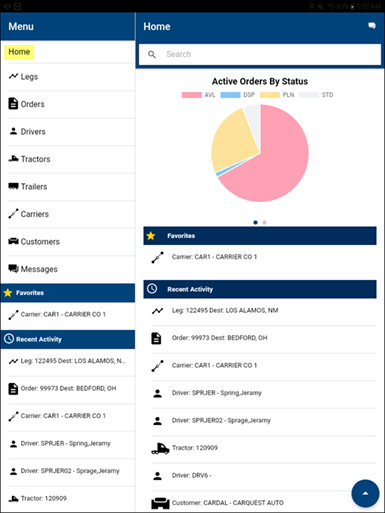Click the Legs route icon in menu
Image resolution: width=385 pixels, height=513 pixels.
tap(13, 76)
